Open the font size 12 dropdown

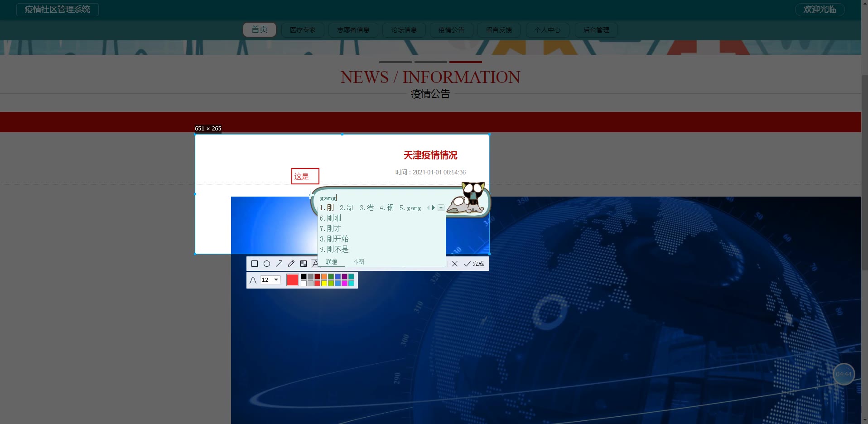pyautogui.click(x=270, y=280)
